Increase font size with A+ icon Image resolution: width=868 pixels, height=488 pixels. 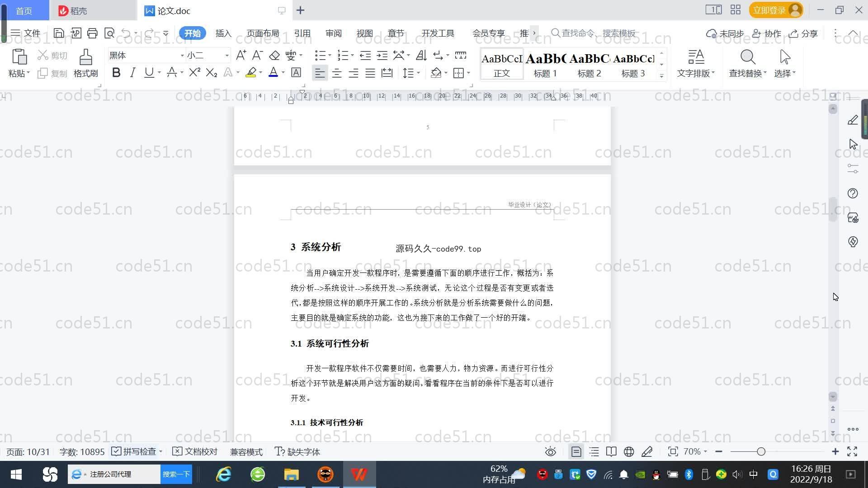tap(241, 55)
